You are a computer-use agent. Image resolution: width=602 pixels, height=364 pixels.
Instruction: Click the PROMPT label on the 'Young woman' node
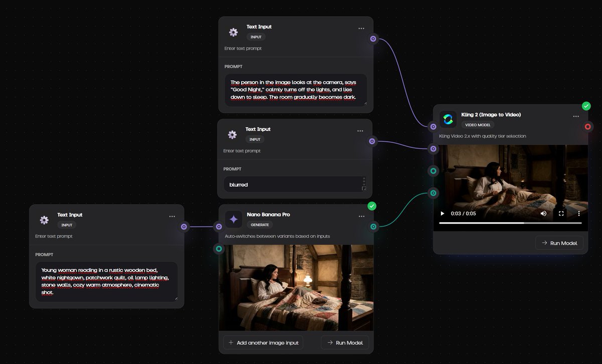(x=44, y=255)
